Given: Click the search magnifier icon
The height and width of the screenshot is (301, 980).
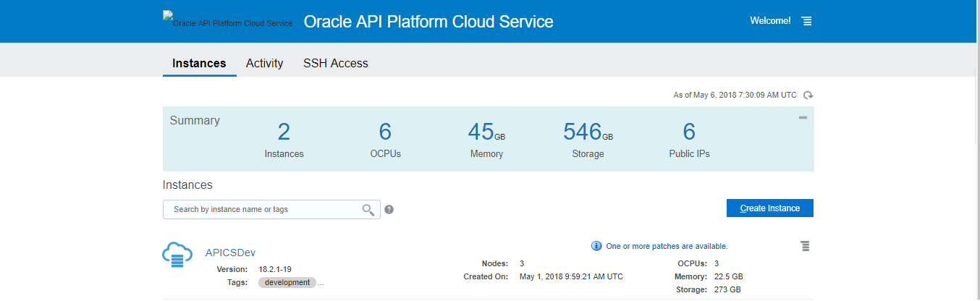Looking at the screenshot, I should tap(368, 210).
